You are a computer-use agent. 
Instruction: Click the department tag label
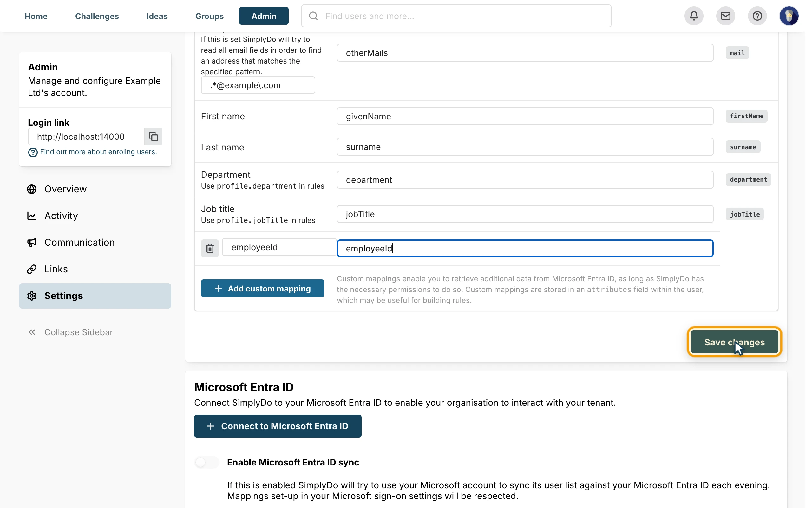pos(748,180)
